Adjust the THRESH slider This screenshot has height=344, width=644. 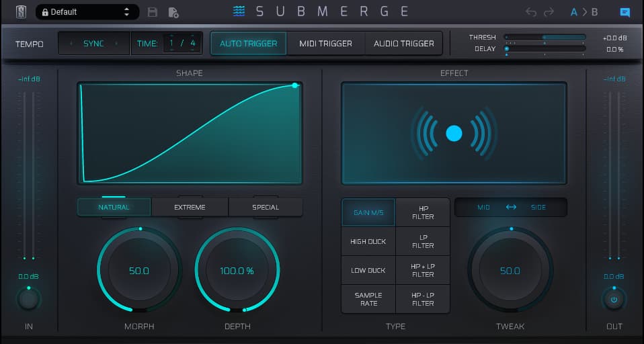tap(545, 38)
